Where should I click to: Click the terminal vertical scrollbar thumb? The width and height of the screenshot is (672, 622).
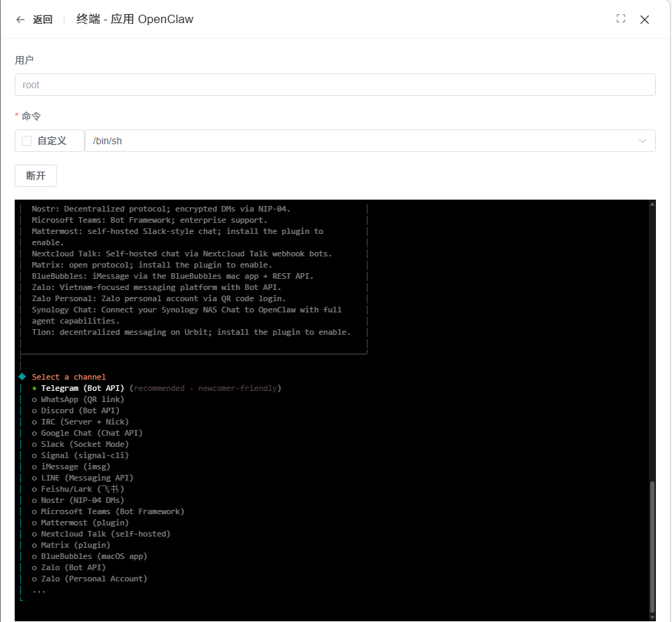pos(652,546)
